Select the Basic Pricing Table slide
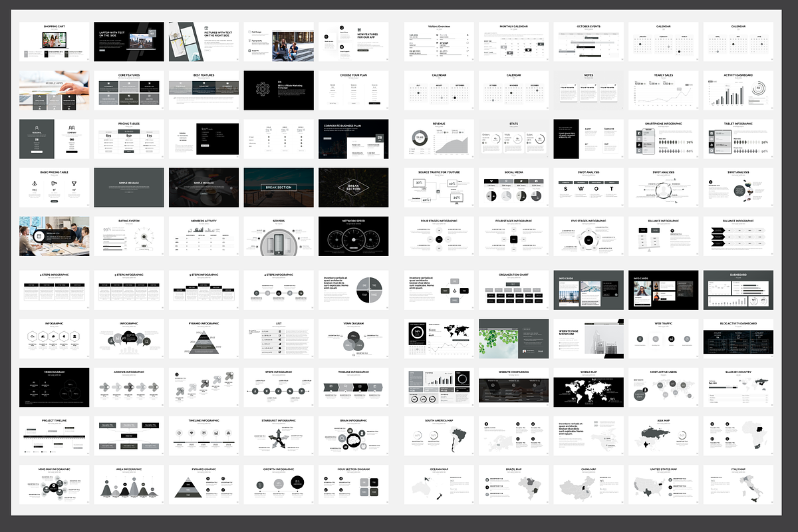This screenshot has width=798, height=532. [55, 187]
